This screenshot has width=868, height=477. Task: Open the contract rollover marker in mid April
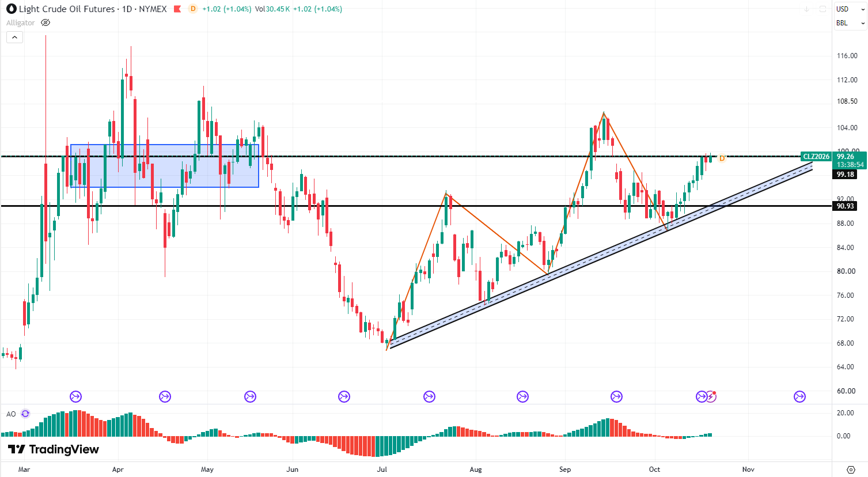pyautogui.click(x=165, y=396)
